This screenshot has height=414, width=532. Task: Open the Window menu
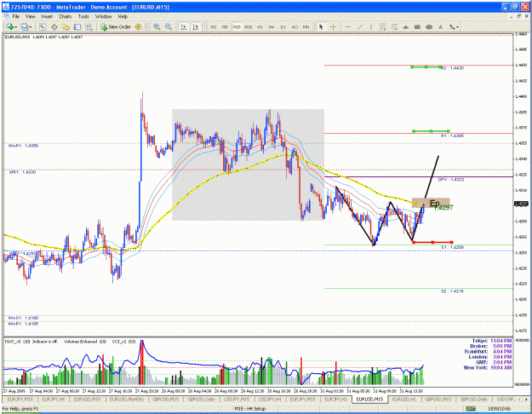[103, 16]
